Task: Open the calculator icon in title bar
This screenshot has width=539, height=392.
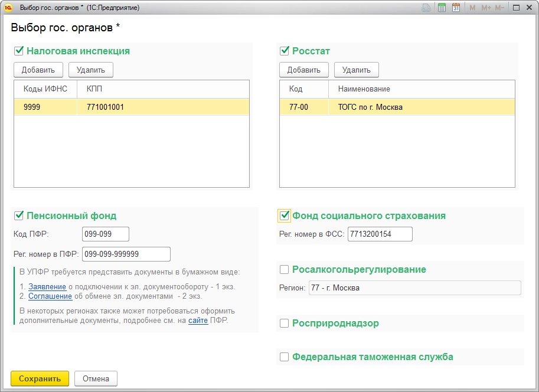Action: point(442,8)
